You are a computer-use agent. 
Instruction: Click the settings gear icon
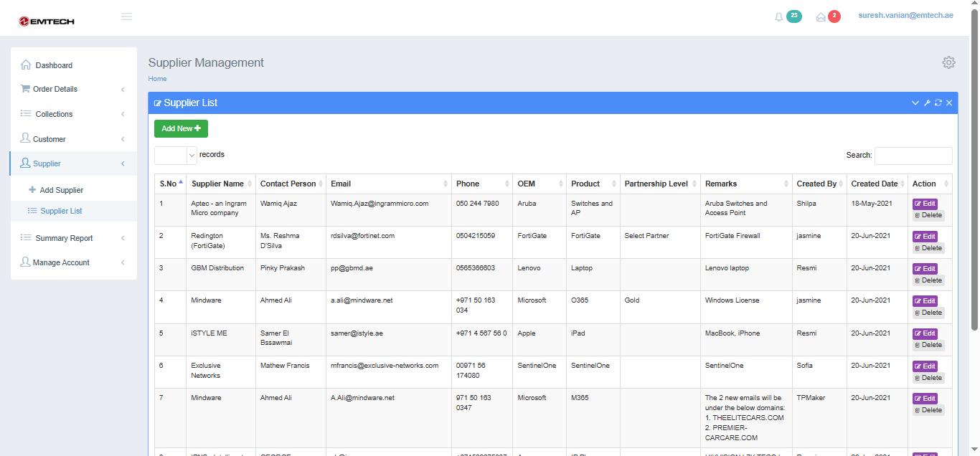click(948, 62)
